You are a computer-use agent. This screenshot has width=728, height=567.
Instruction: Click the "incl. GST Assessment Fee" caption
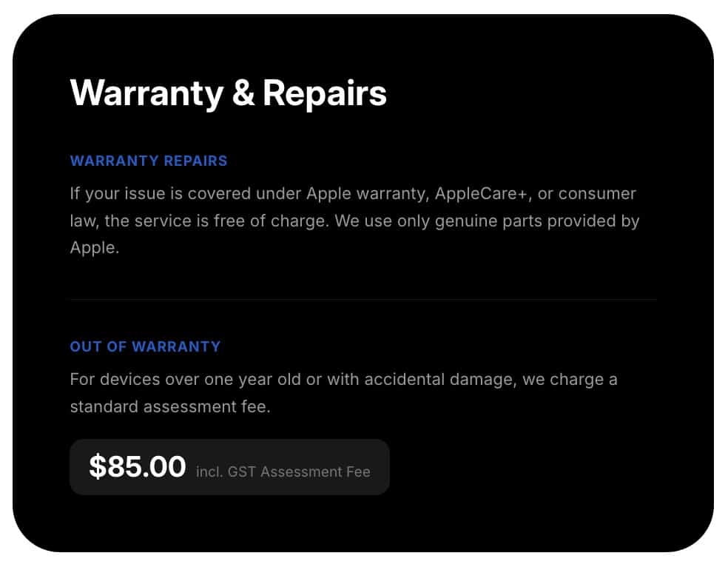pyautogui.click(x=283, y=472)
